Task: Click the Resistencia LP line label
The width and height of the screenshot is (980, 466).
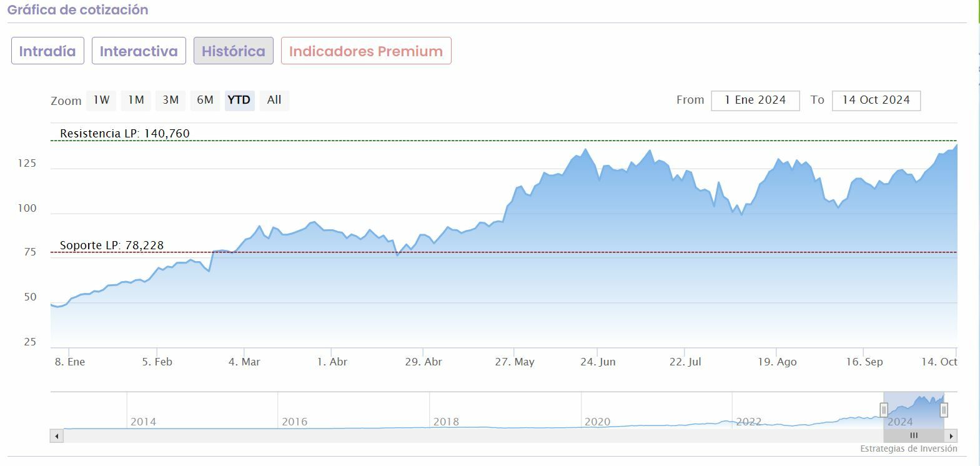Action: point(124,133)
